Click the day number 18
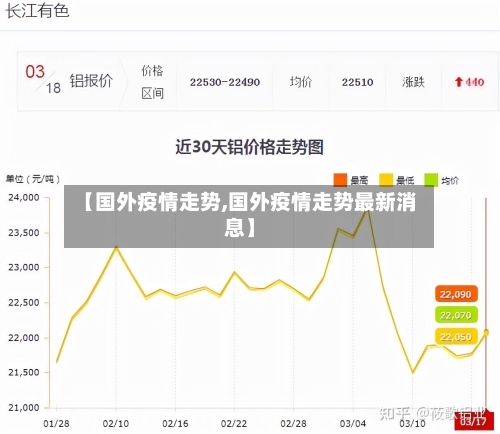The height and width of the screenshot is (434, 500). click(x=53, y=88)
